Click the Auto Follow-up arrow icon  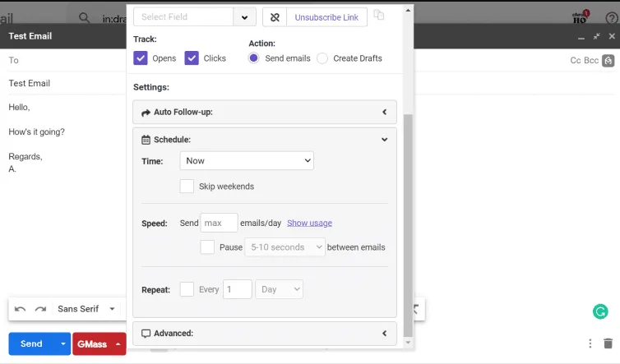146,113
